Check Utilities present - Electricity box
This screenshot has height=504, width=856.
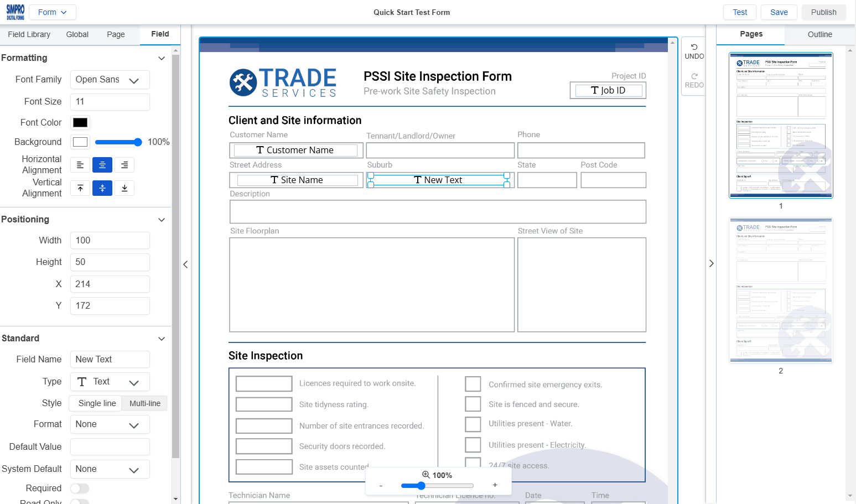tap(473, 445)
